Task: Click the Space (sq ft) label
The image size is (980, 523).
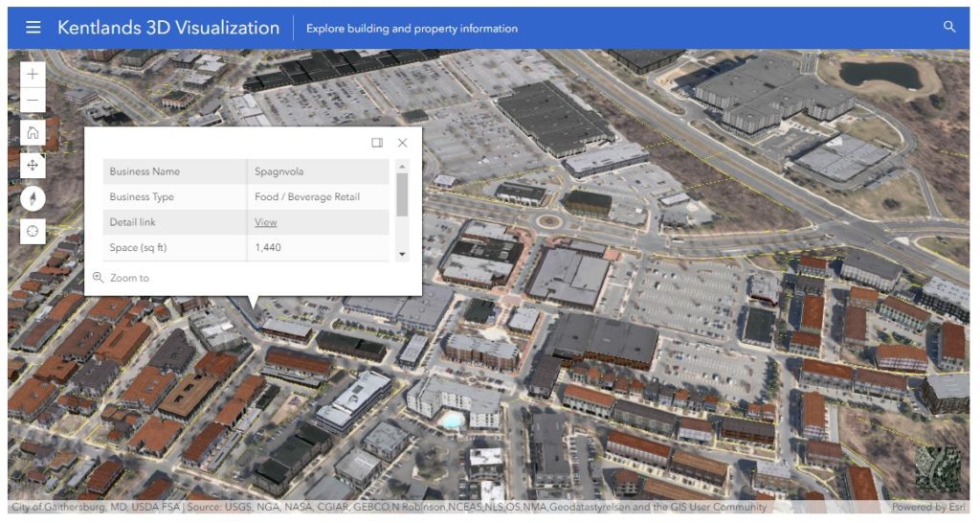Action: click(138, 248)
